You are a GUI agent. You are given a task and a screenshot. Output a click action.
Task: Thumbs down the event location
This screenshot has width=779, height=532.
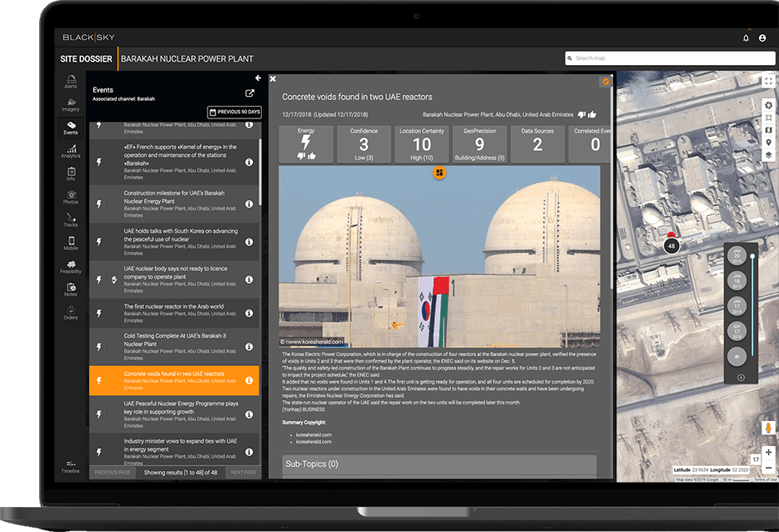click(582, 115)
